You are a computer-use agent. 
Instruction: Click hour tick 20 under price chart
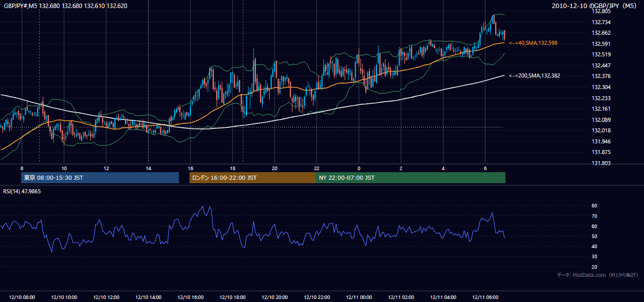(x=275, y=168)
